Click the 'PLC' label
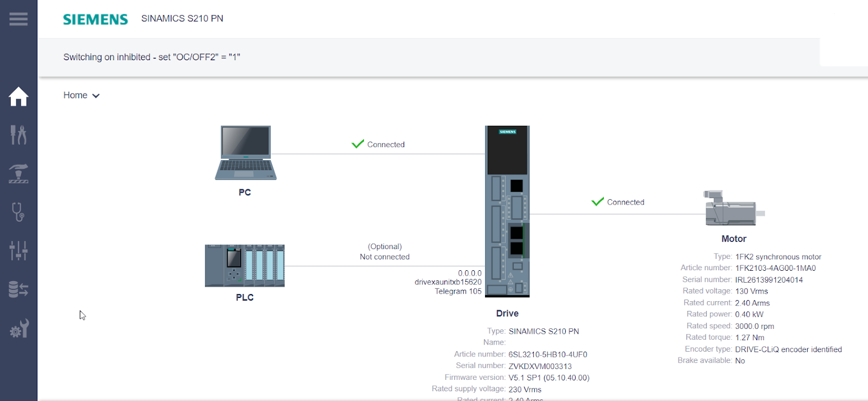The image size is (868, 401). click(x=245, y=297)
